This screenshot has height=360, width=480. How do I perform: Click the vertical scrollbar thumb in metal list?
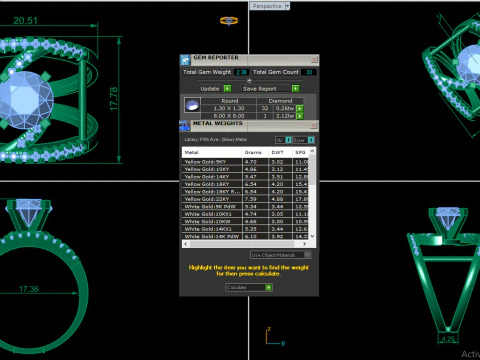(x=312, y=170)
